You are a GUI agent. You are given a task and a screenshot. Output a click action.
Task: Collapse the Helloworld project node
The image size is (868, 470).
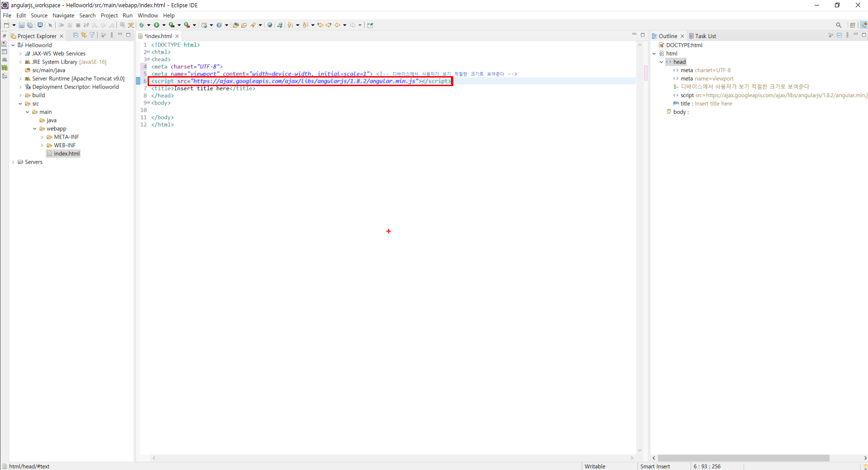[13, 45]
